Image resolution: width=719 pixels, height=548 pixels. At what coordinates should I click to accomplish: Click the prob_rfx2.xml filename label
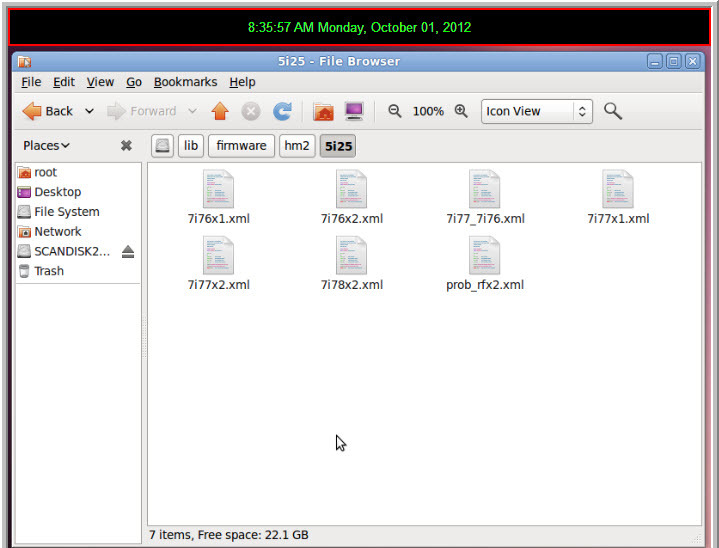click(485, 285)
